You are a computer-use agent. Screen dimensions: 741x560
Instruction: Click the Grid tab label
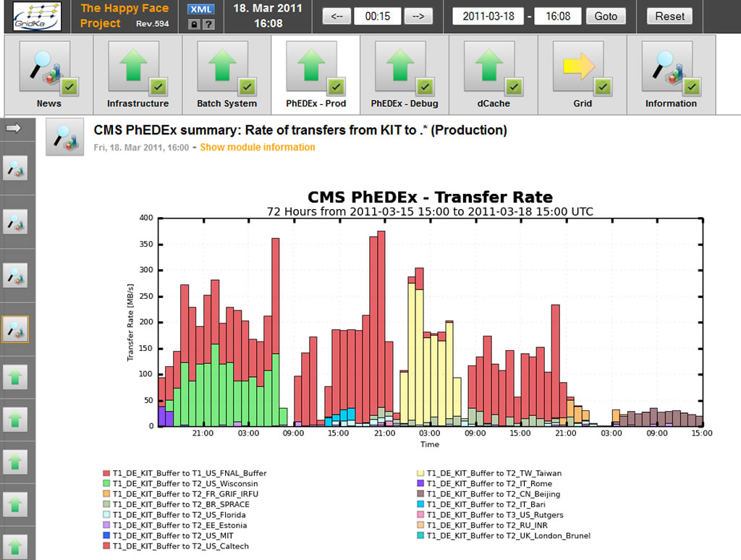coord(583,103)
